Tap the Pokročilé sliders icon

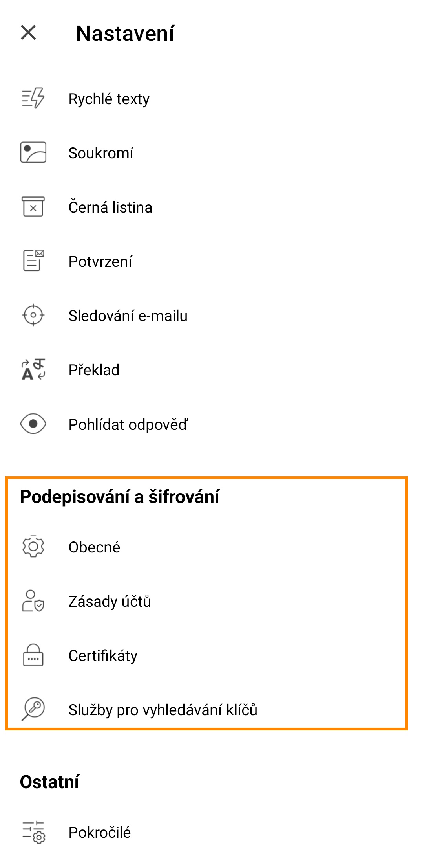coord(33,832)
